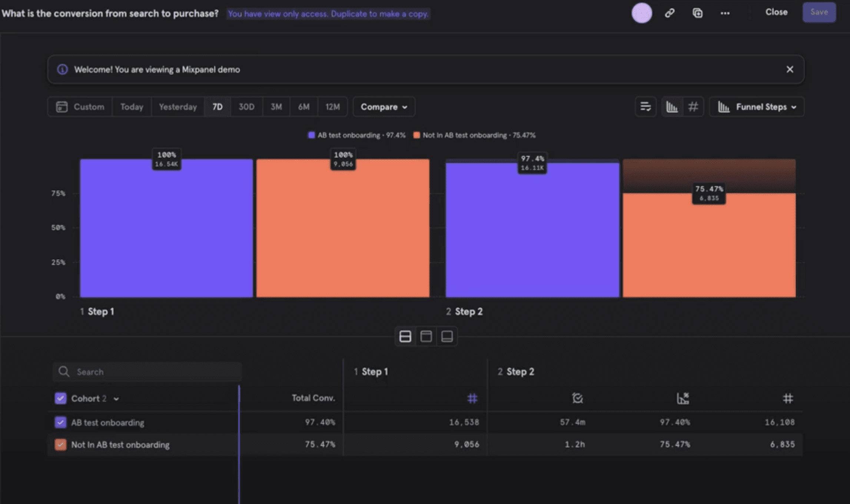The width and height of the screenshot is (850, 504).
Task: Select the conversion rate metric icon in Step 2
Action: click(x=683, y=398)
